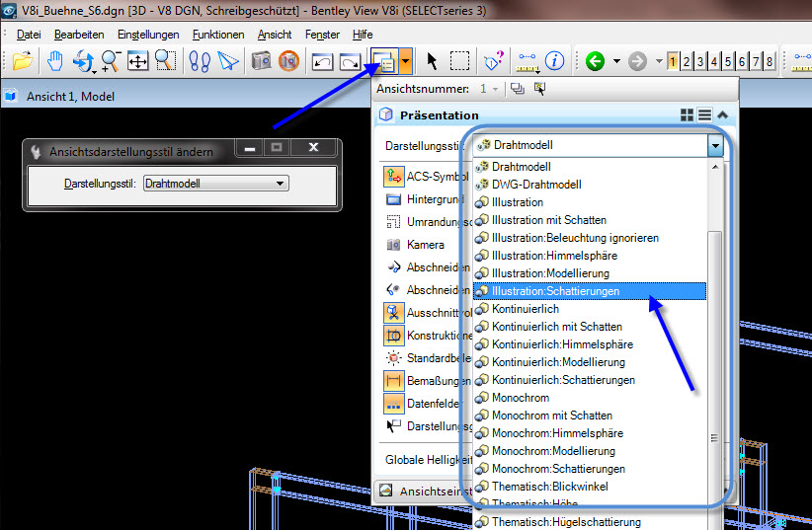Open the Bearbeiten menu
Viewport: 812px width, 530px height.
click(x=79, y=35)
